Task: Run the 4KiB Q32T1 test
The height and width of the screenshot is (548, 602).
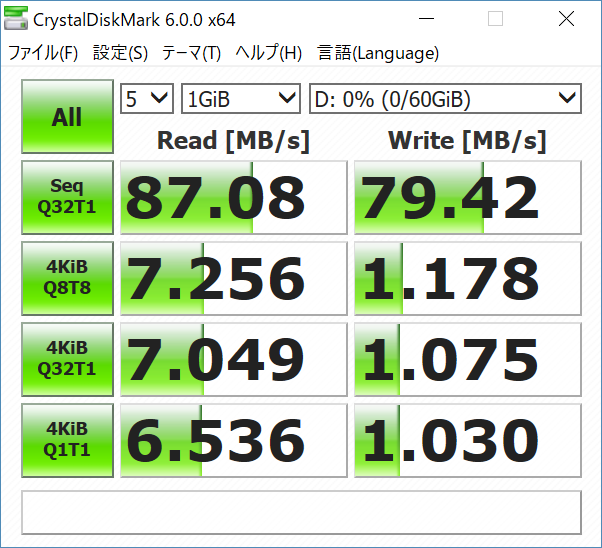Action: coord(67,360)
